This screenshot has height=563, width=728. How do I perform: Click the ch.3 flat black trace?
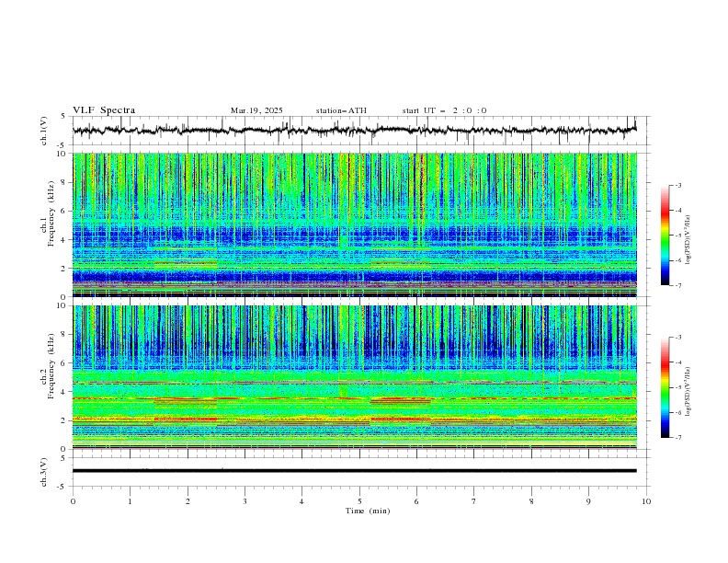(354, 471)
